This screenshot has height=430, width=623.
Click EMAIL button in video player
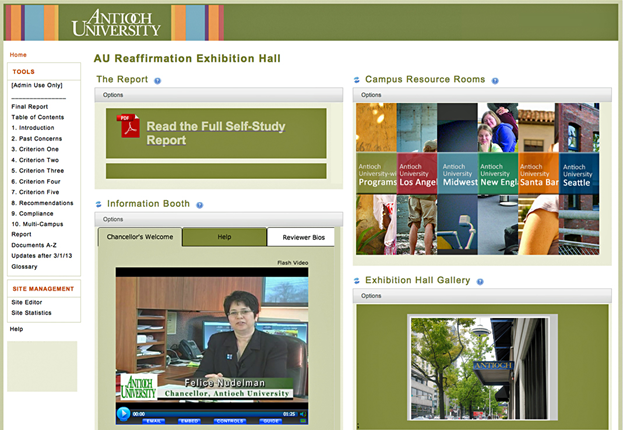click(x=153, y=421)
